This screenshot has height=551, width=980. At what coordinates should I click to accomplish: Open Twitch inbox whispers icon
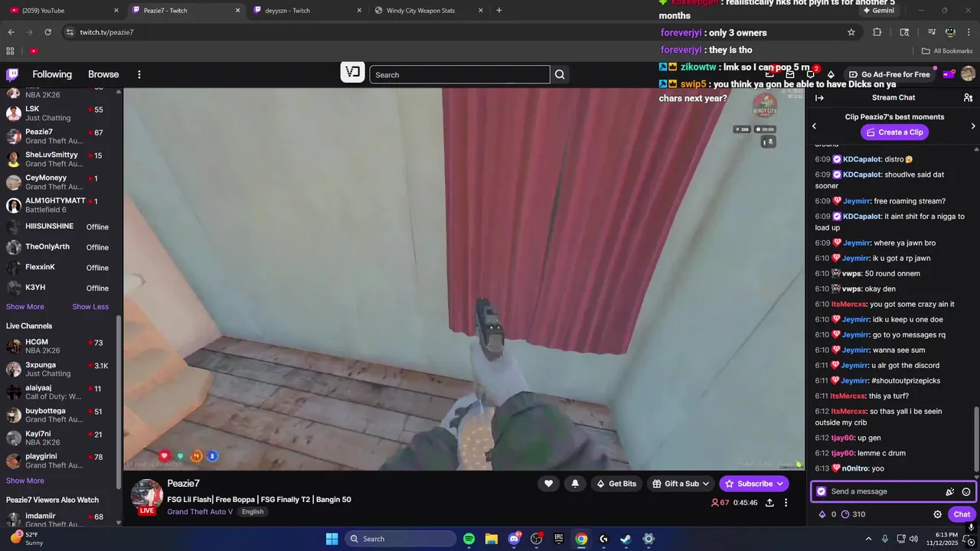(x=790, y=74)
